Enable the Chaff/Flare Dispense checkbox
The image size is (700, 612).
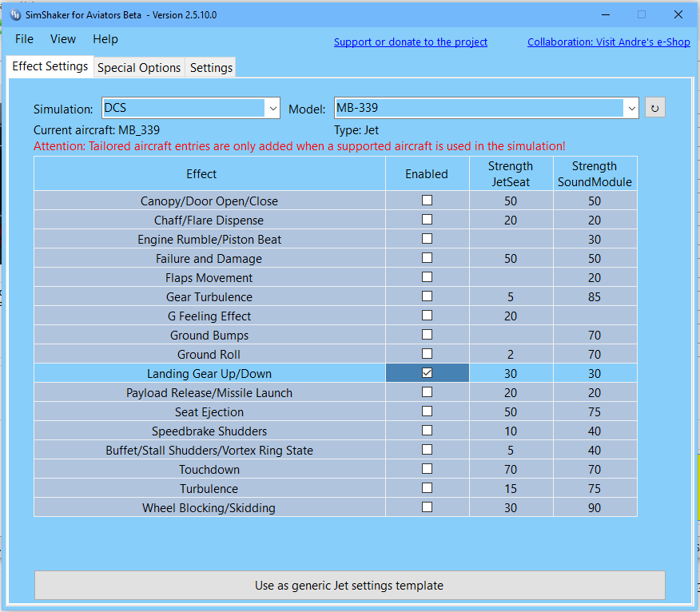(x=427, y=220)
